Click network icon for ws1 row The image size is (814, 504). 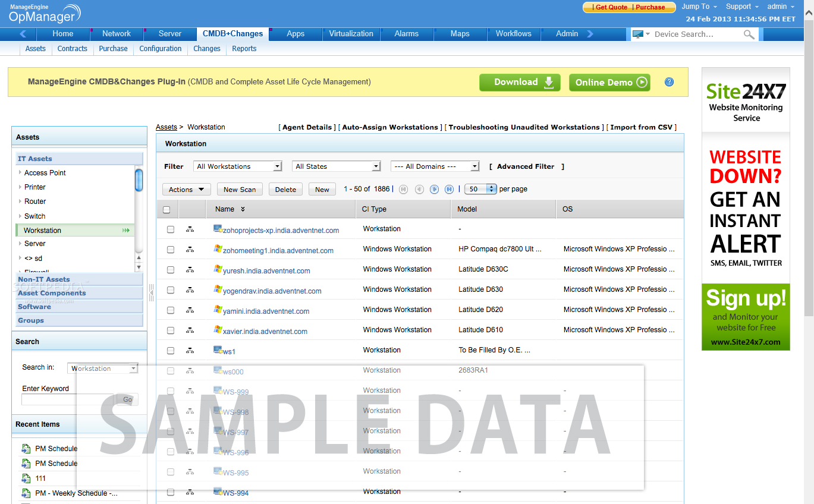(190, 351)
